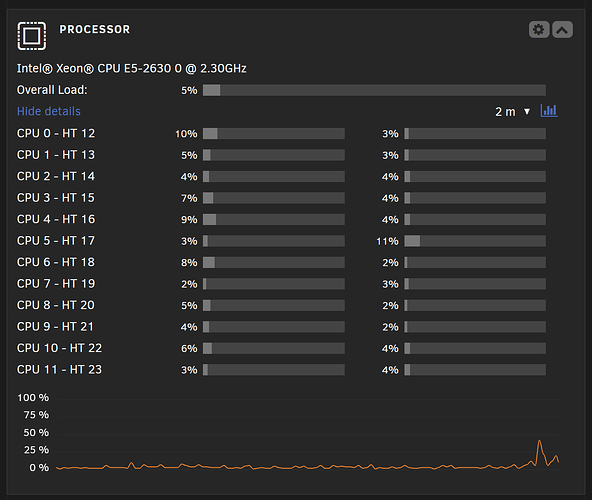Click the Overall Load progress bar
The width and height of the screenshot is (592, 500).
point(374,90)
